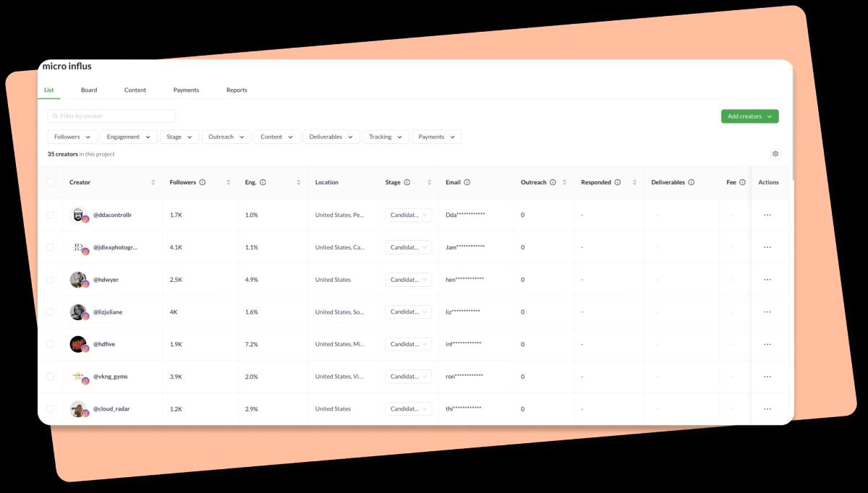Show Fee column info icon
The image size is (868, 493).
click(x=742, y=182)
